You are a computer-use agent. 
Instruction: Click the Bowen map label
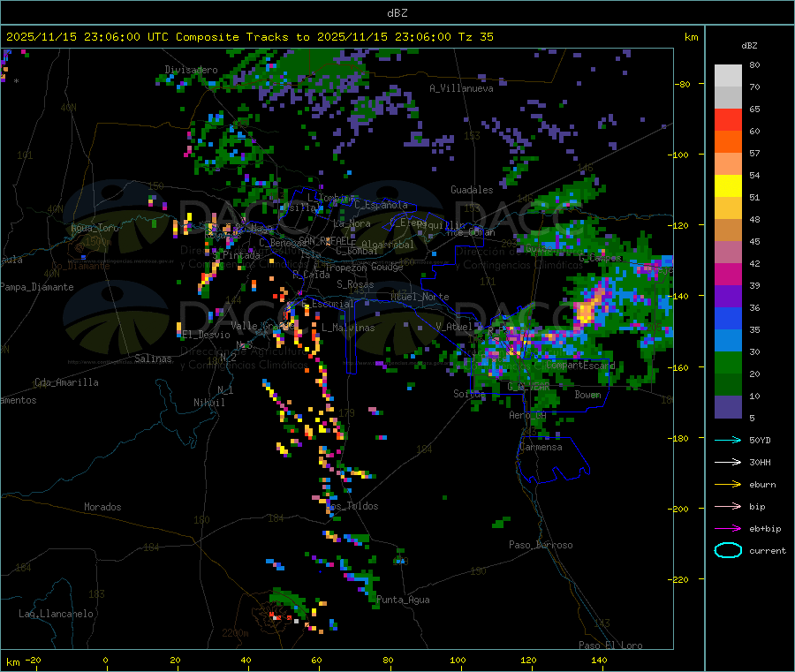[587, 394]
